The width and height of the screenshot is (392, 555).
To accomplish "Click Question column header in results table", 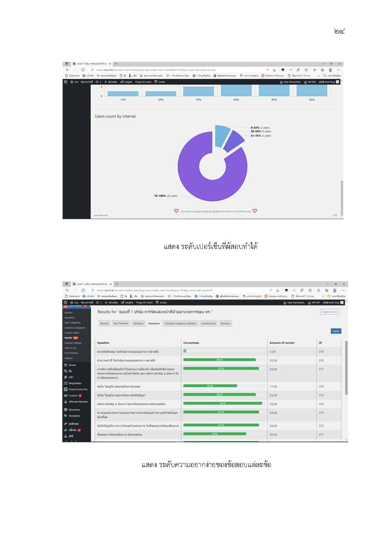I will (x=103, y=343).
